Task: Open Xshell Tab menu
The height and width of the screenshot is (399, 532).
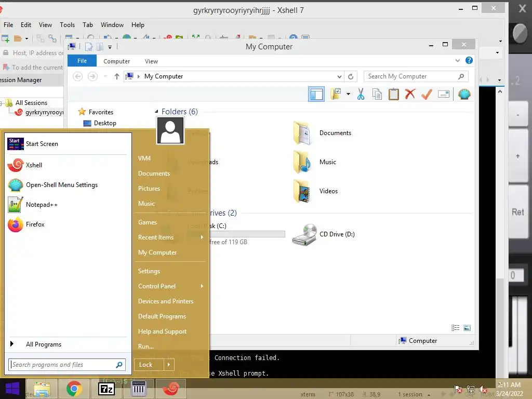Action: click(x=87, y=25)
